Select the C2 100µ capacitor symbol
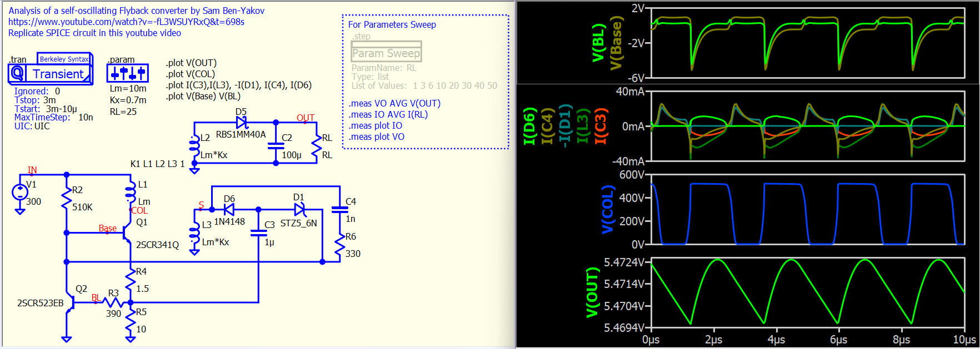This screenshot has height=349, width=980. click(x=276, y=146)
